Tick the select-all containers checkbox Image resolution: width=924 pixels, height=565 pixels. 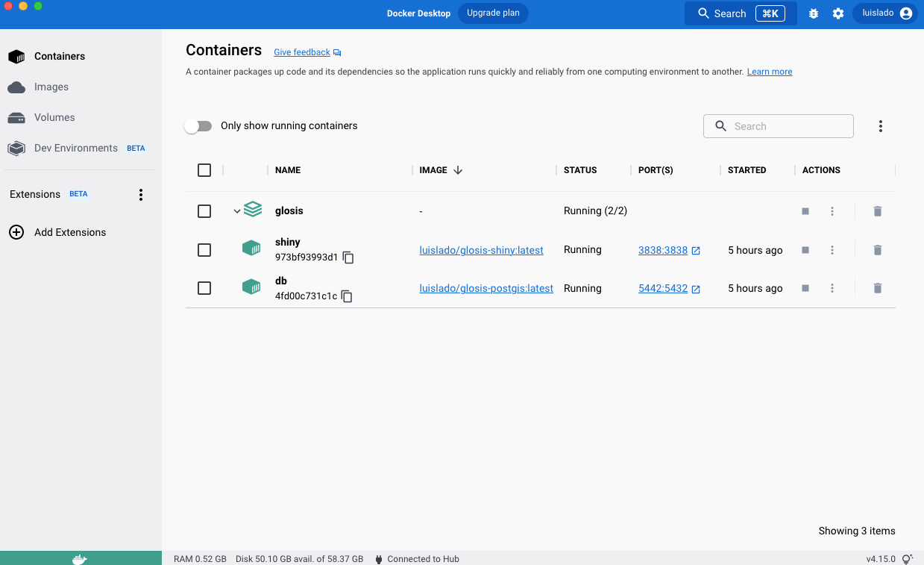(x=204, y=170)
